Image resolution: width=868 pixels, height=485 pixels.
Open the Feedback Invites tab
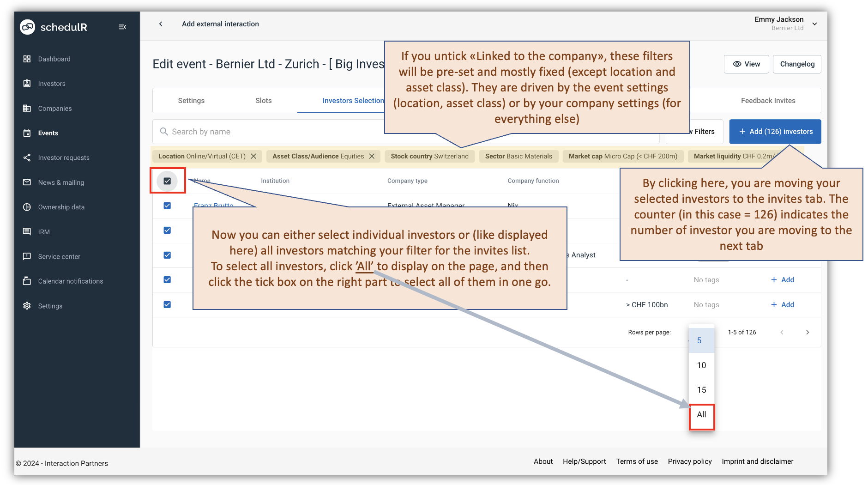(x=768, y=100)
